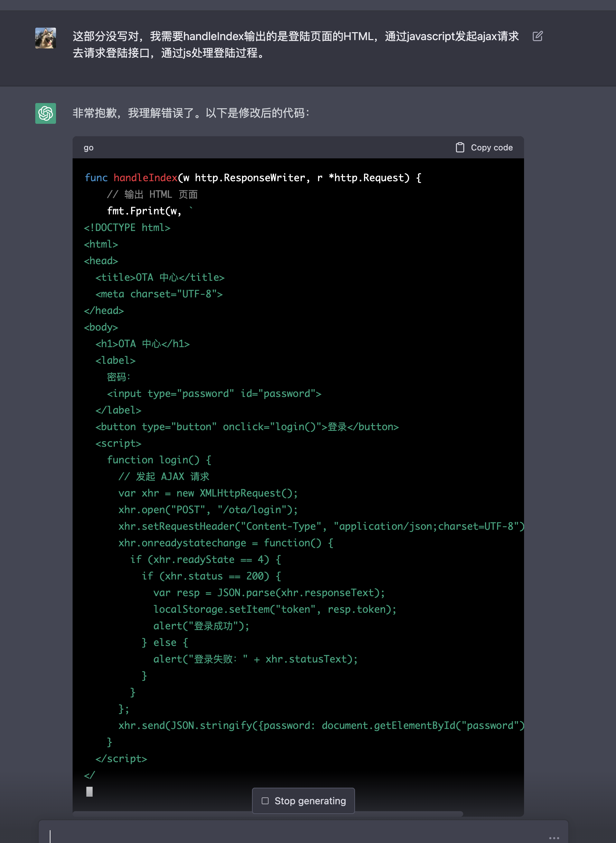Click 'var xhr = new XMLHttpRequest();' line
Screen dimensions: 616x843
pyautogui.click(x=208, y=493)
